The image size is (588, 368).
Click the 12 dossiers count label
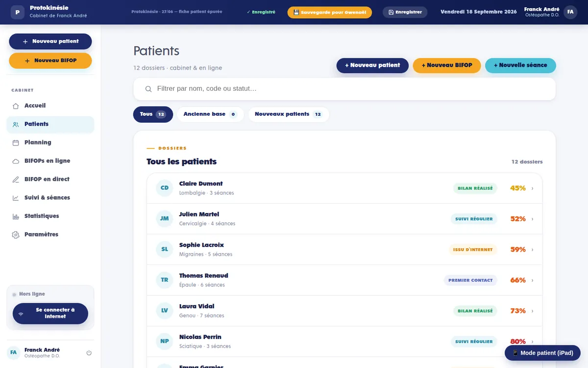(527, 162)
